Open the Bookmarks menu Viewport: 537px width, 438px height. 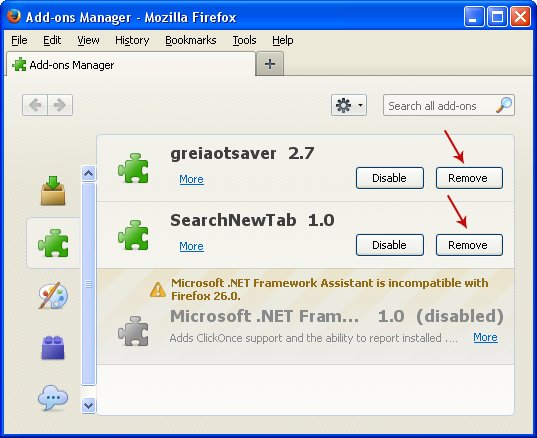click(191, 40)
